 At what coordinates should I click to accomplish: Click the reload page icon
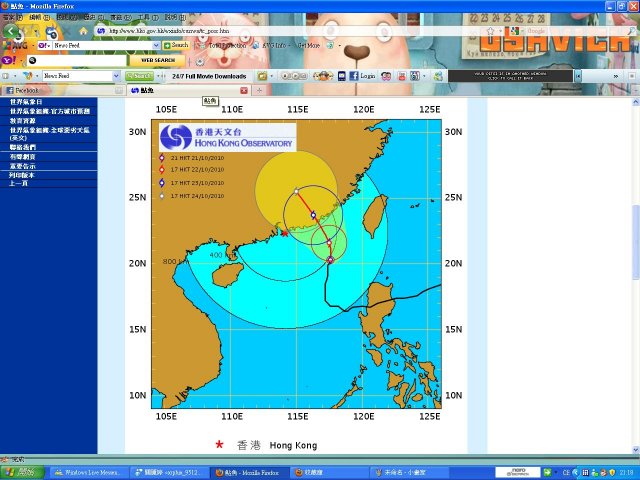(x=51, y=31)
